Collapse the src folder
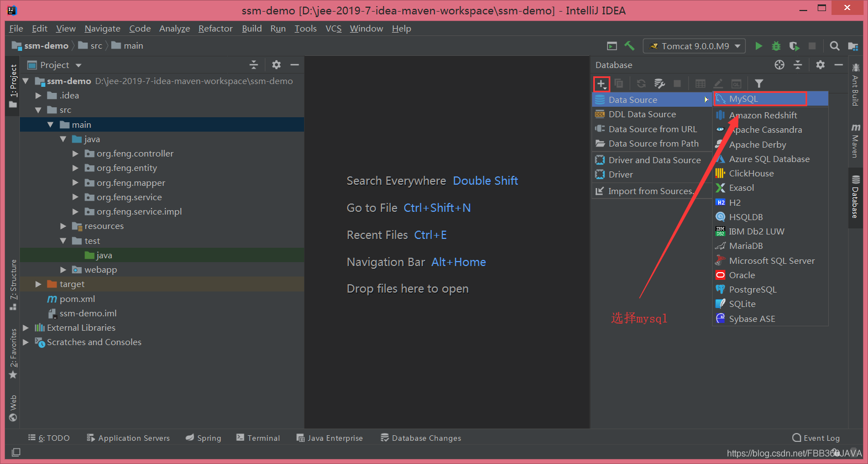This screenshot has height=464, width=868. pos(38,110)
